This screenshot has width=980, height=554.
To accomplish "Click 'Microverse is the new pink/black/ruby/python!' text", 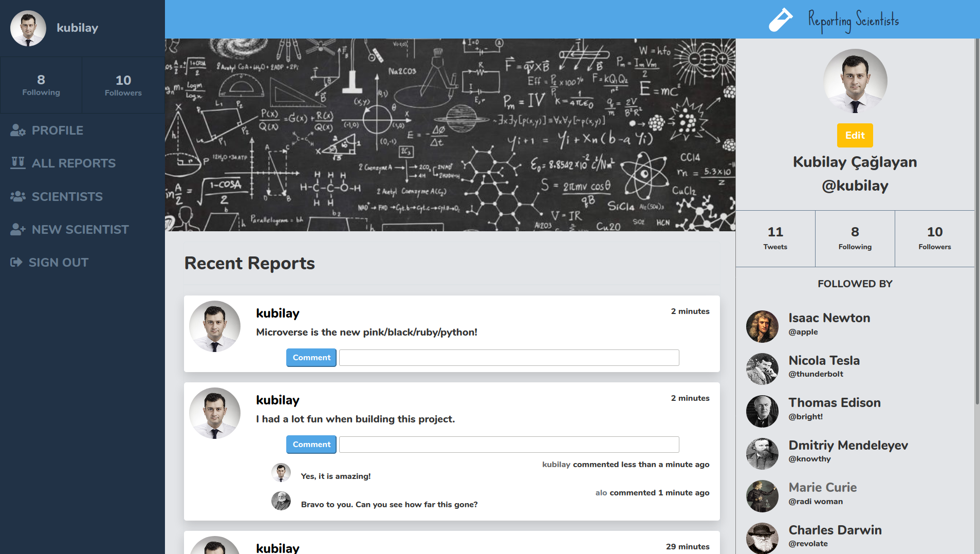I will coord(367,333).
